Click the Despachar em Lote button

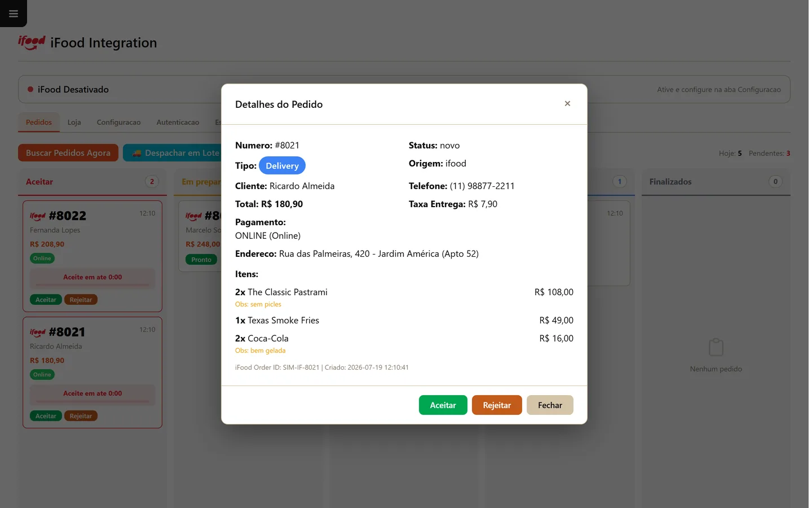tap(175, 153)
